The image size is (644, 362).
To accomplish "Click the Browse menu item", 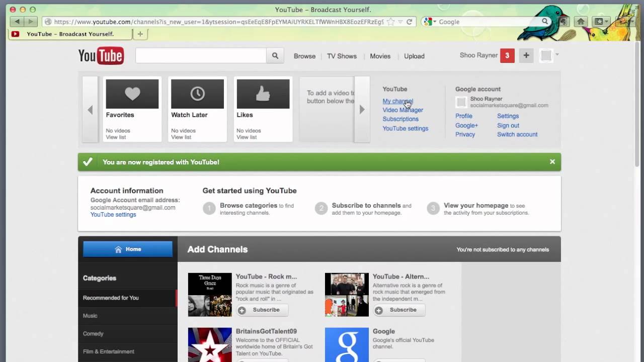I will coord(304,56).
